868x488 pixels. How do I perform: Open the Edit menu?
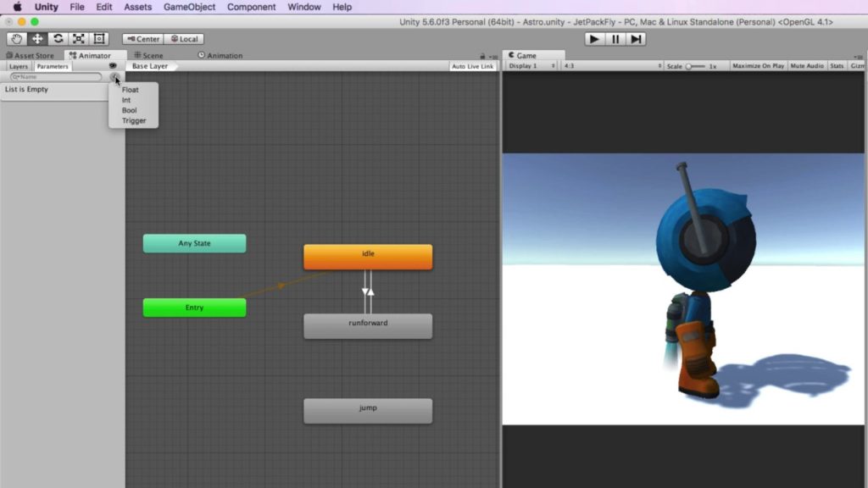click(104, 7)
